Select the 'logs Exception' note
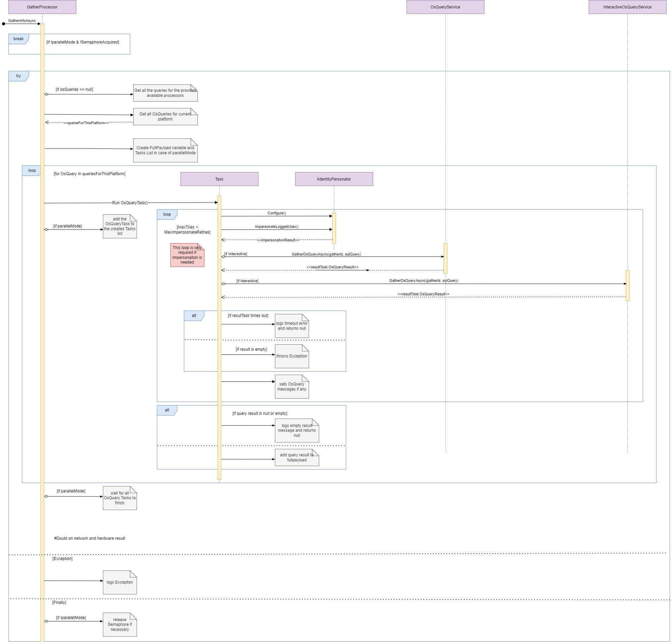 [x=120, y=582]
